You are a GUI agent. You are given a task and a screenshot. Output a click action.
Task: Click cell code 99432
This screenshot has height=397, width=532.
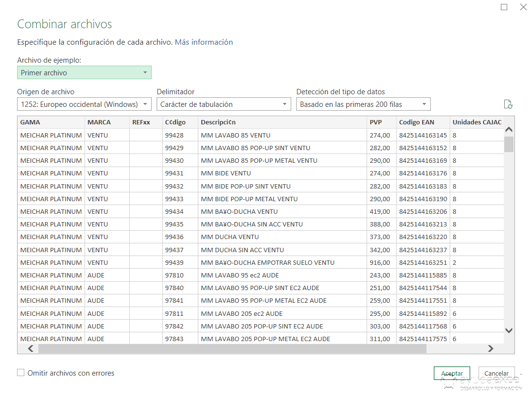pos(180,186)
